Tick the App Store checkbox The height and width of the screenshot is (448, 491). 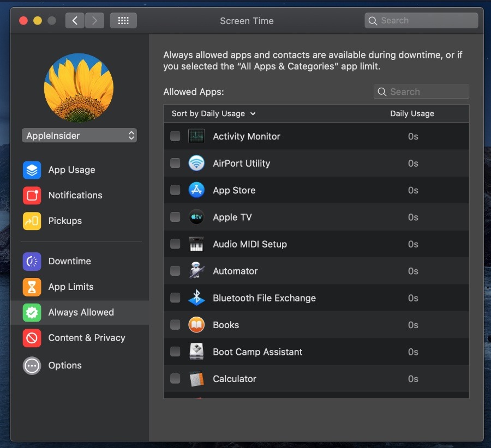pos(175,190)
